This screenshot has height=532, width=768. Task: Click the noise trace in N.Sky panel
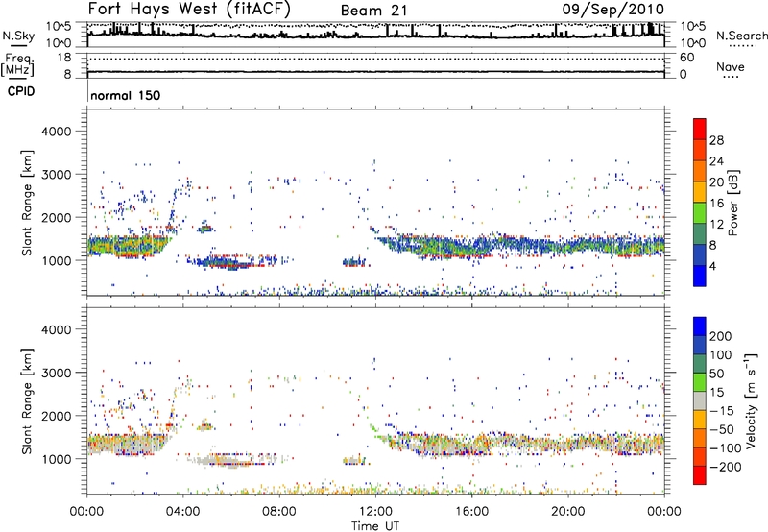(x=375, y=35)
